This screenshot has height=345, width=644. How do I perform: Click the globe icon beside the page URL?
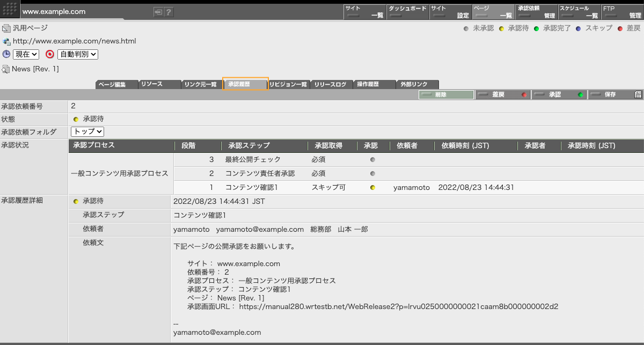tap(6, 41)
